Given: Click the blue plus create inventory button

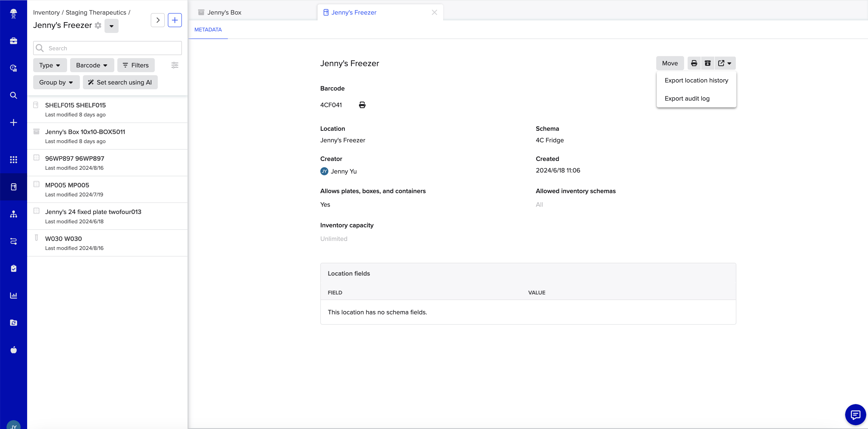Looking at the screenshot, I should coord(175,20).
